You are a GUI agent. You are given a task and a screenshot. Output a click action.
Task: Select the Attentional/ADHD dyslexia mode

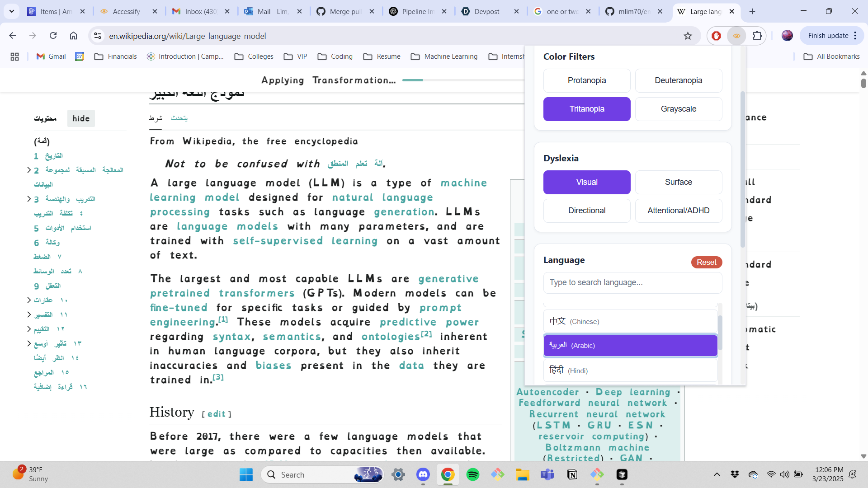pos(678,211)
